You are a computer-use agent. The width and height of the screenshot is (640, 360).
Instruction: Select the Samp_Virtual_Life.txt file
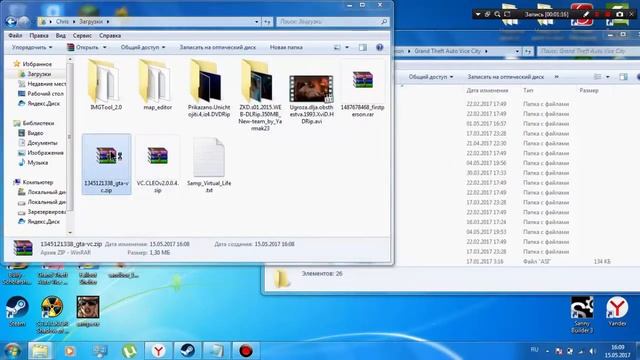coord(209,165)
